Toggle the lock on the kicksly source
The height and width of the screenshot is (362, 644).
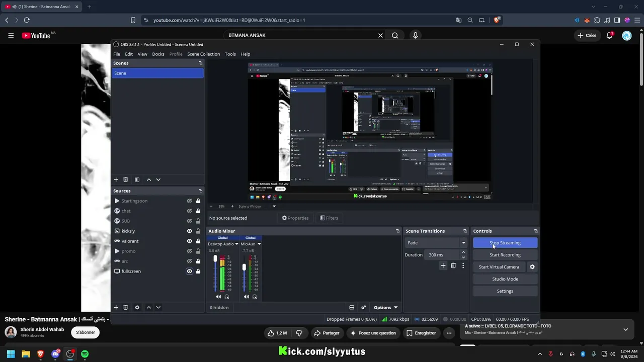tap(198, 231)
